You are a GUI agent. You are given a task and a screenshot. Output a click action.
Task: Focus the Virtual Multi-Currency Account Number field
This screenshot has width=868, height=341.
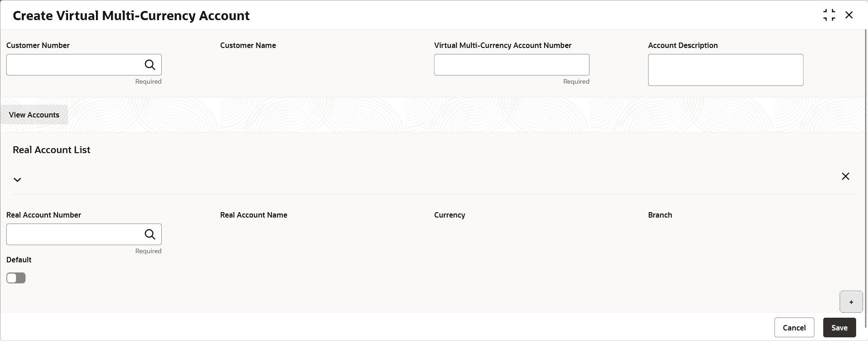point(512,65)
